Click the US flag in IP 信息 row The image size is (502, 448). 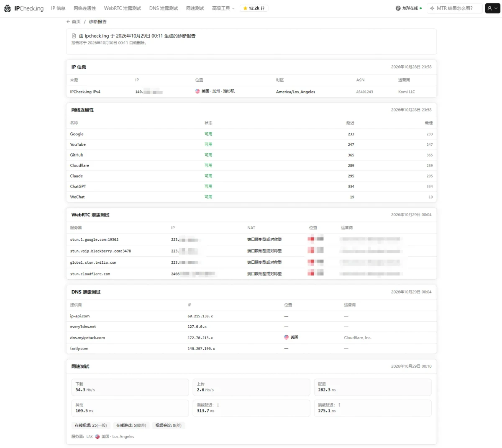click(197, 91)
